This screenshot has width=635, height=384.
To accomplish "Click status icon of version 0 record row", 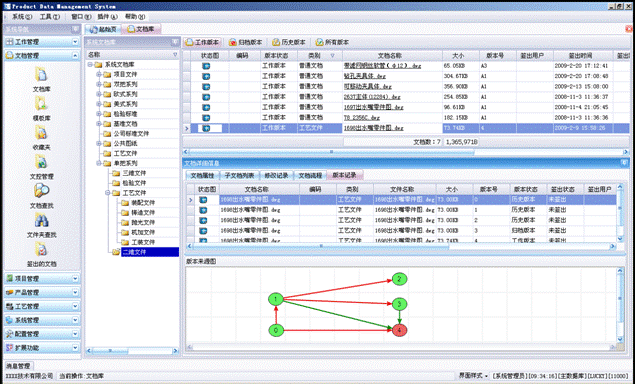I will [203, 200].
